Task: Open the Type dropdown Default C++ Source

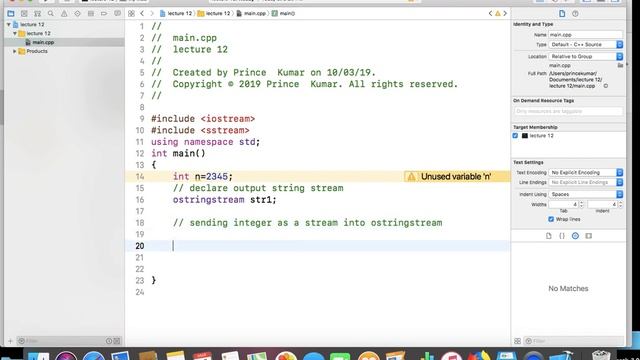Action: tap(586, 44)
